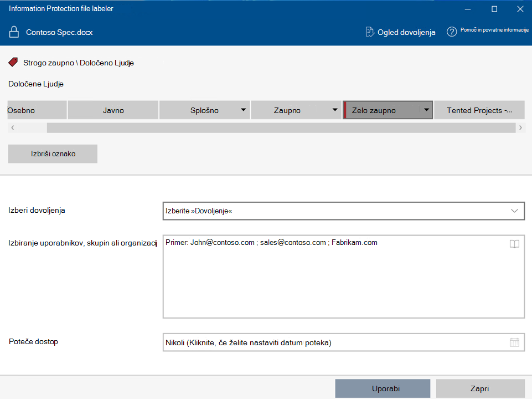
Task: Expand the Splošno dropdown arrow
Action: pos(243,110)
